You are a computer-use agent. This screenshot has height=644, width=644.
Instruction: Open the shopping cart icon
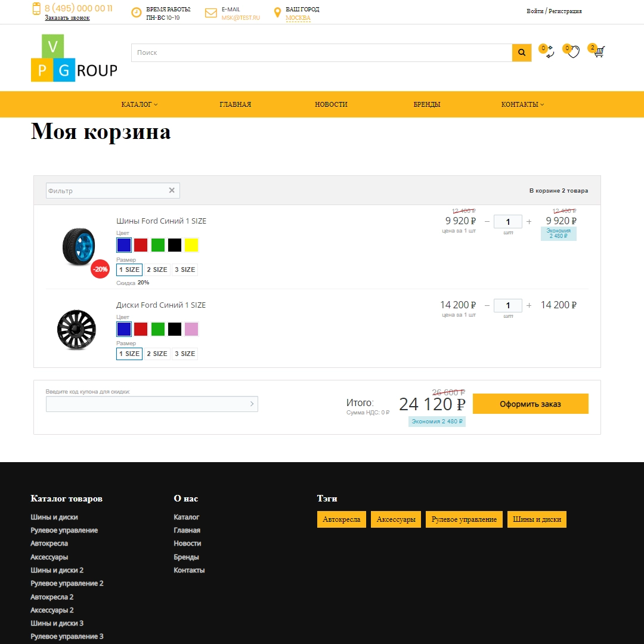[598, 52]
